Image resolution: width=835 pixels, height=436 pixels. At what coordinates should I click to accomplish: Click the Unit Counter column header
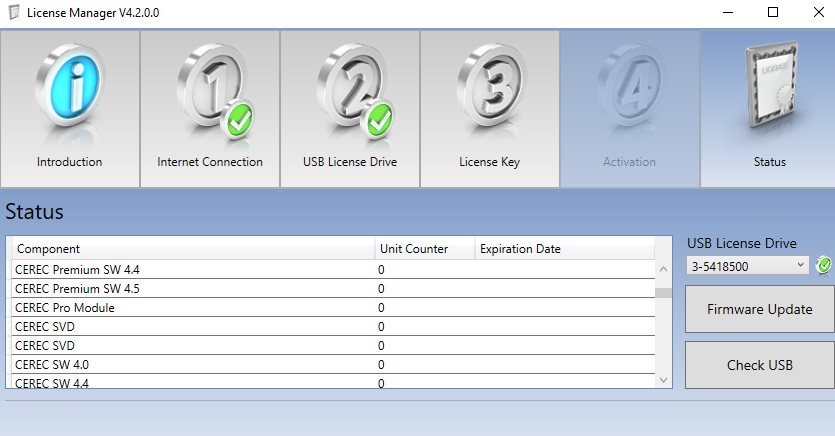coord(424,249)
